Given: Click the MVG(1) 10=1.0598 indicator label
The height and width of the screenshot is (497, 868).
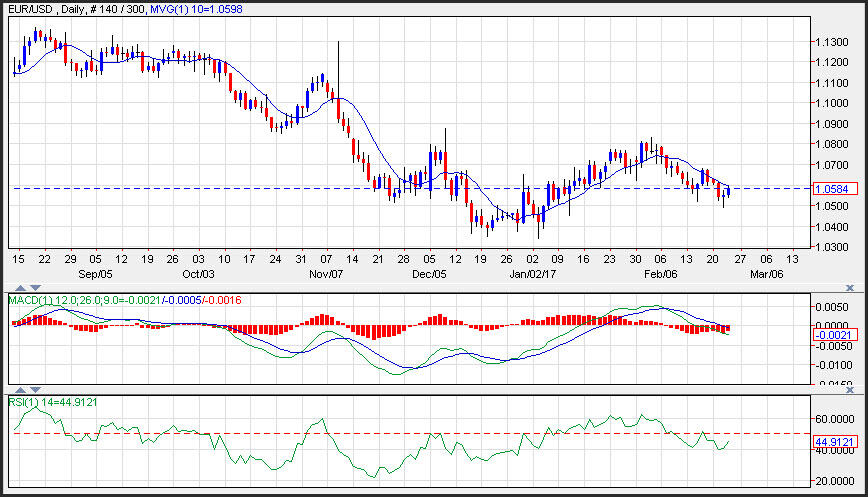Looking at the screenshot, I should pos(197,8).
